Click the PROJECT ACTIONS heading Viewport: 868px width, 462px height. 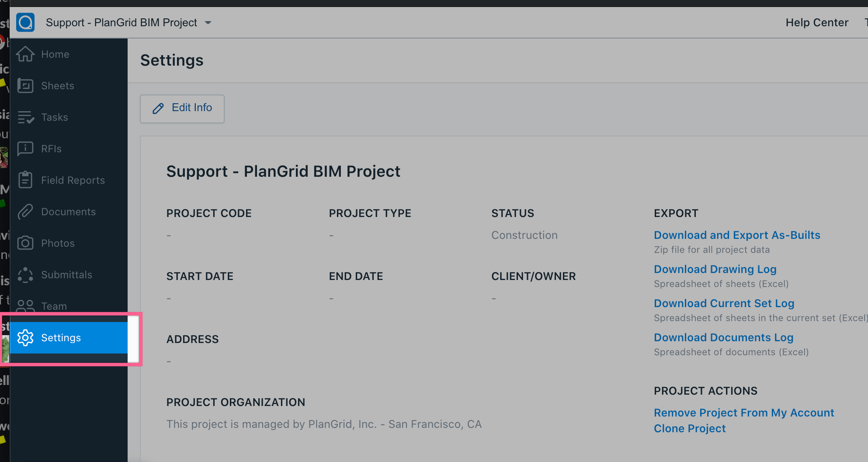coord(705,391)
